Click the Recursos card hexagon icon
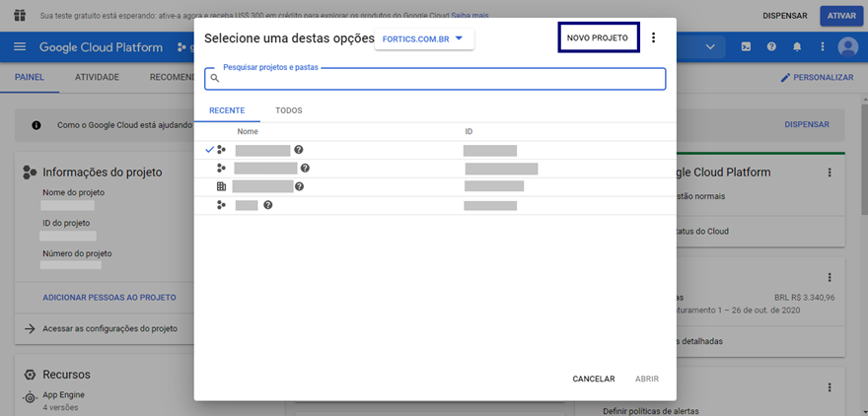Screen dimensions: 868x416 click(x=30, y=375)
